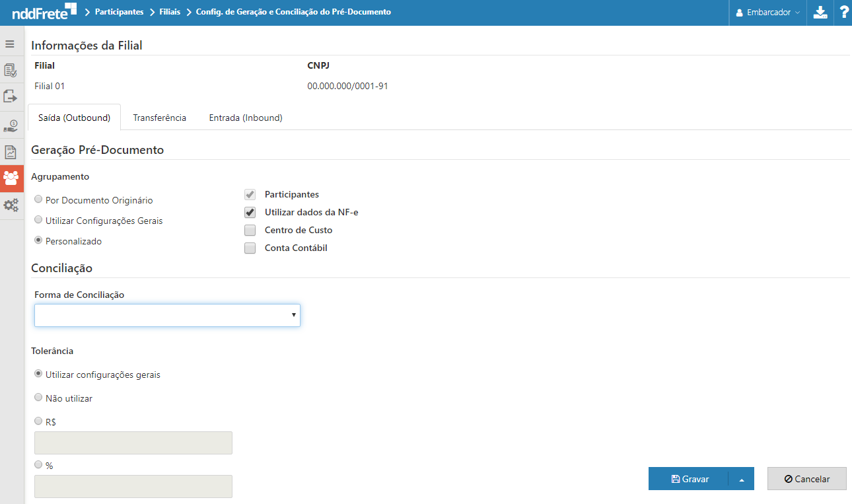The height and width of the screenshot is (504, 852).
Task: Click the download icon in header
Action: [x=820, y=13]
